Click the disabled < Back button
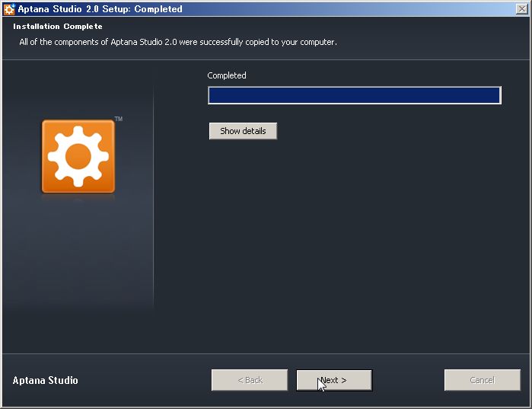532x409 pixels. 250,380
